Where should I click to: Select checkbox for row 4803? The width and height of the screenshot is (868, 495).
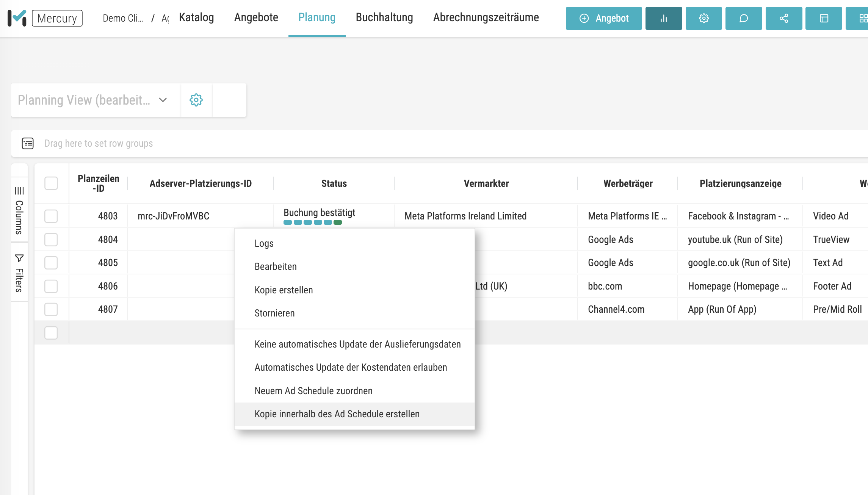(x=51, y=216)
